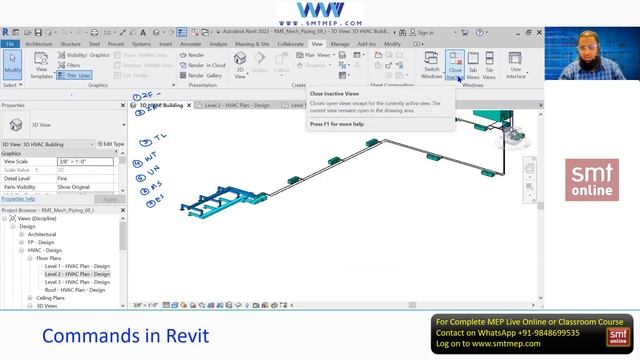Viewport: 640px width, 360px height.
Task: Collapse the Views (Discipline) tree node
Action: point(4,219)
